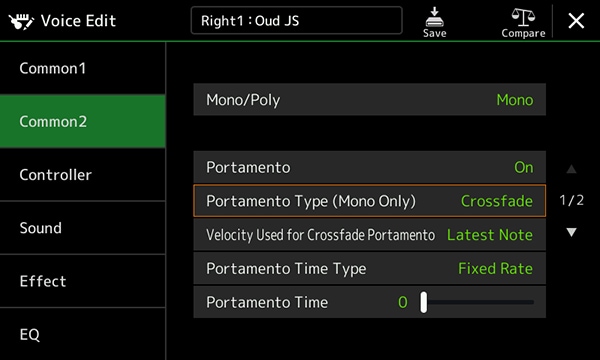
Task: Open the Sound tab
Action: (x=83, y=228)
